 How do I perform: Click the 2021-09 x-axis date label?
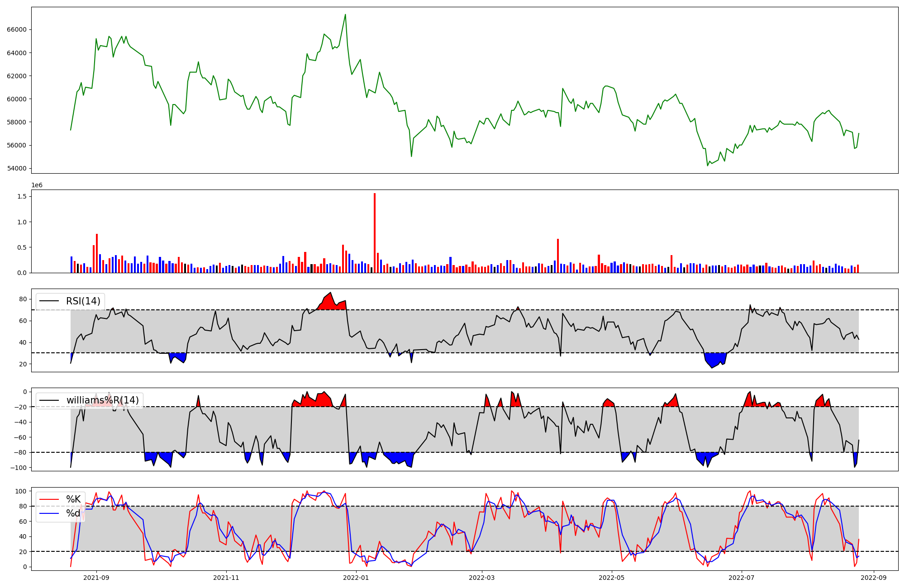pos(96,577)
